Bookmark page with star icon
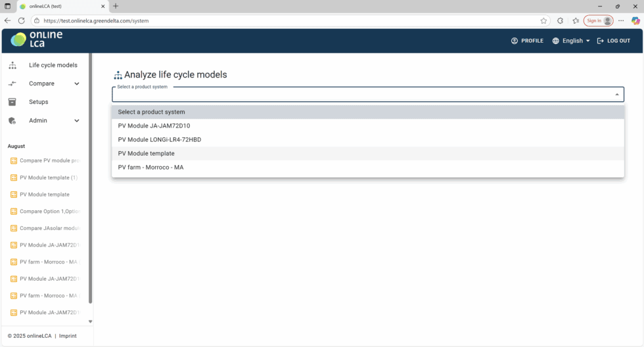This screenshot has width=644, height=347. point(543,20)
